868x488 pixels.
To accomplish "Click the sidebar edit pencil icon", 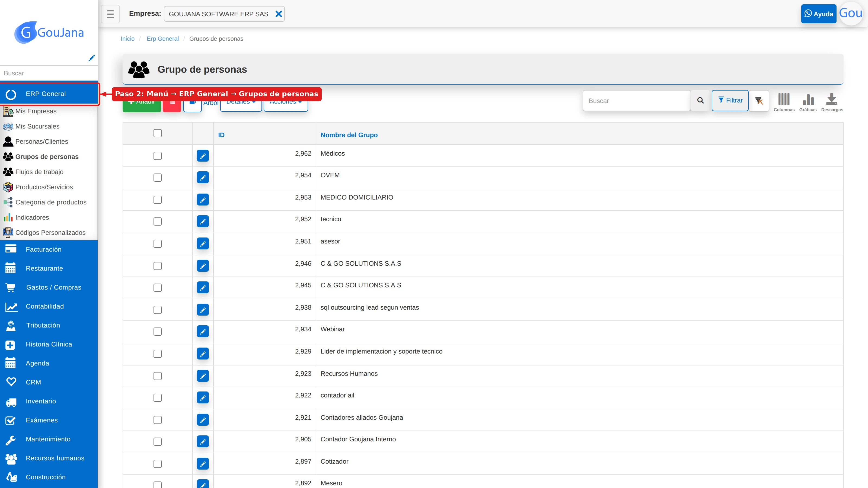I will tap(91, 58).
